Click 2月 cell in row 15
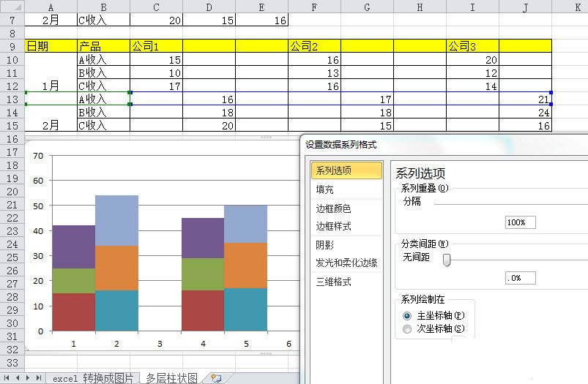Screen dimensions: 588x384 pyautogui.click(x=51, y=125)
